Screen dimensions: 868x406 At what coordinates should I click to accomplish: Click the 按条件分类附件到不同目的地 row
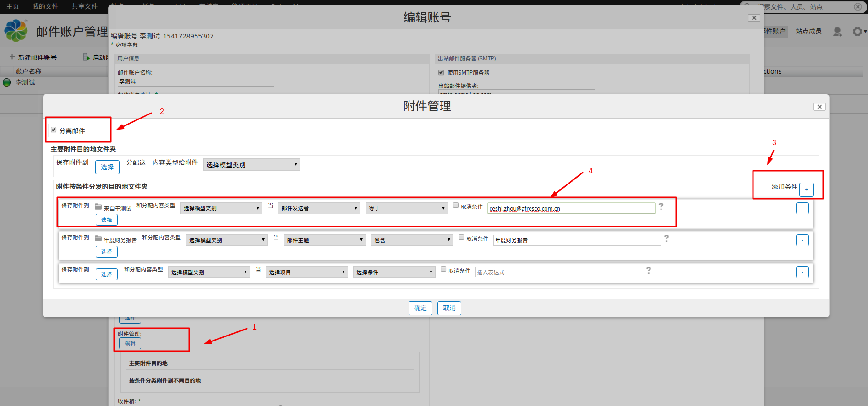270,381
